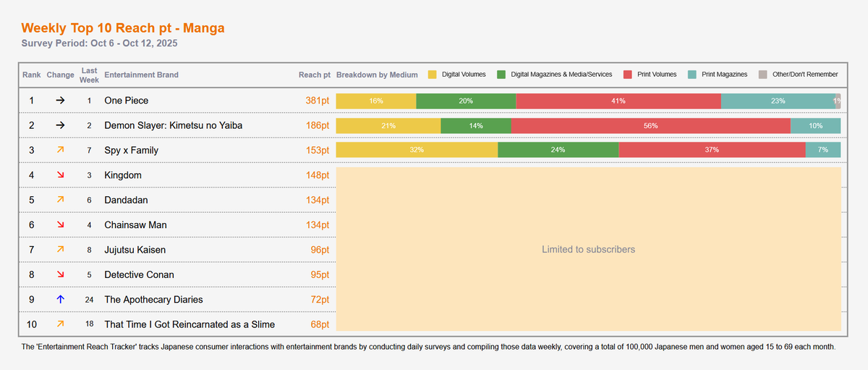This screenshot has height=370, width=868.
Task: Click Spy x Family's 24% Digital Magazines segment
Action: click(x=558, y=150)
